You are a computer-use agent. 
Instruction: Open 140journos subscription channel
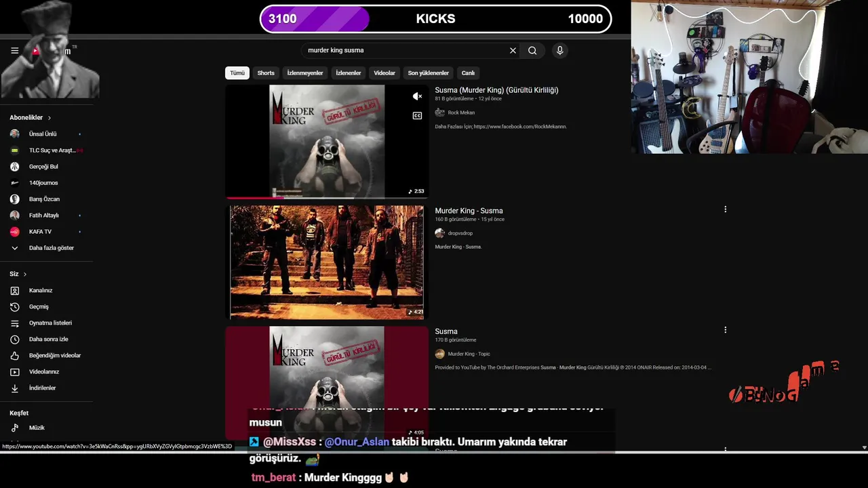(46, 183)
